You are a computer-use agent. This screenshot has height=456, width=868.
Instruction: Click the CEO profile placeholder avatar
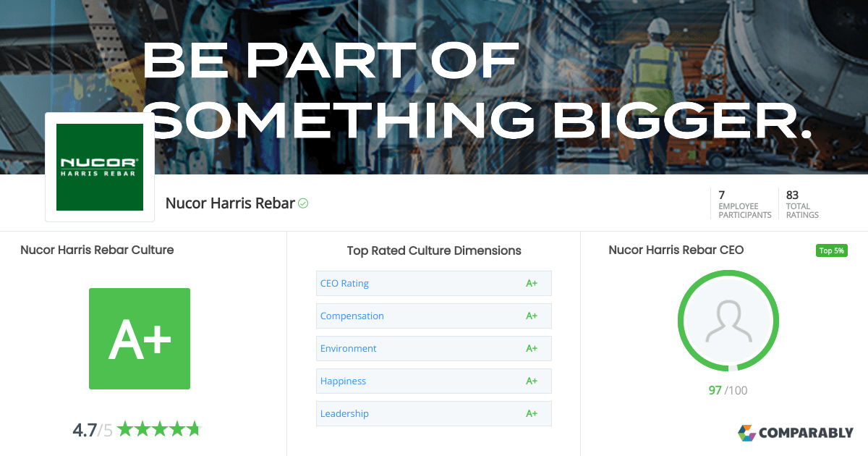click(728, 321)
